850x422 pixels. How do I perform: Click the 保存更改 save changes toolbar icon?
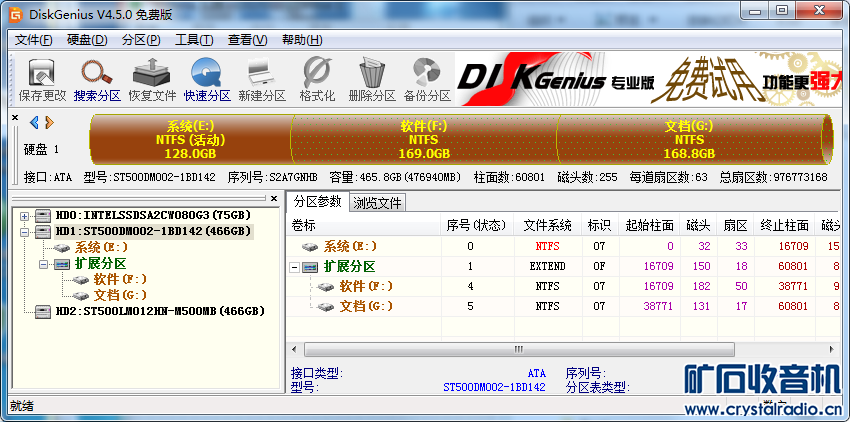(x=42, y=80)
